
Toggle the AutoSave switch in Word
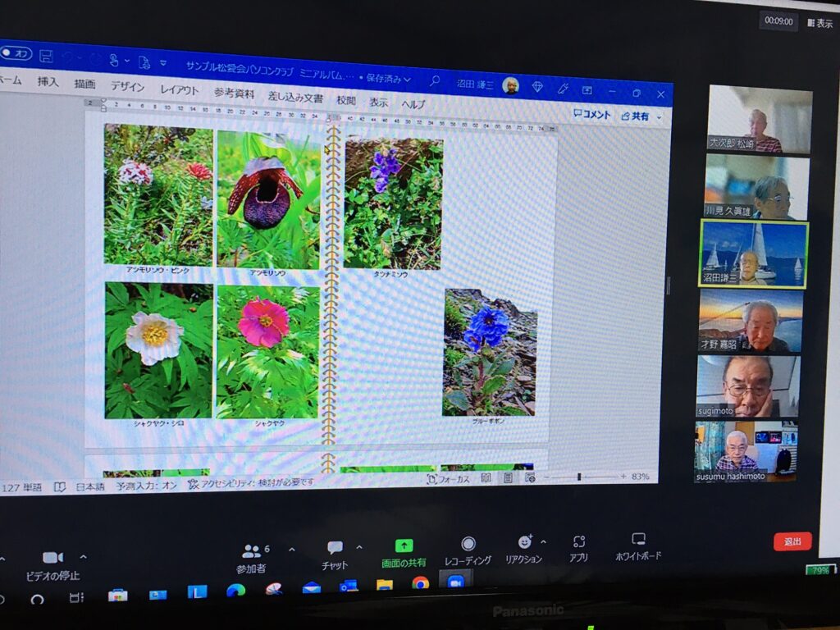[x=16, y=53]
